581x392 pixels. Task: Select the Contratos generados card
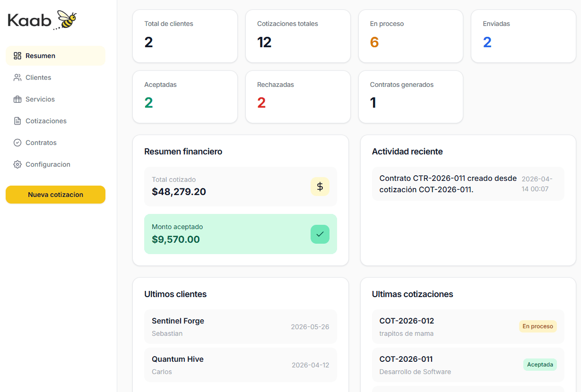(x=411, y=97)
